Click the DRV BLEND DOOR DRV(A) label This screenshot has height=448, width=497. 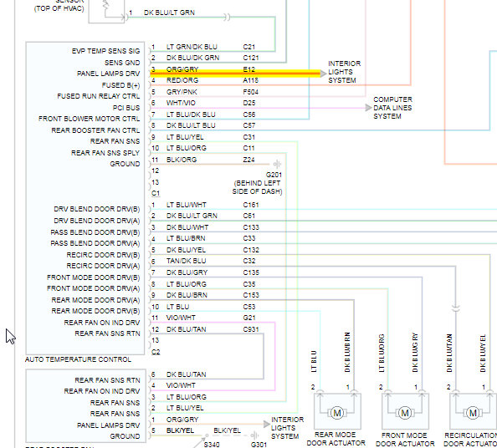click(97, 221)
